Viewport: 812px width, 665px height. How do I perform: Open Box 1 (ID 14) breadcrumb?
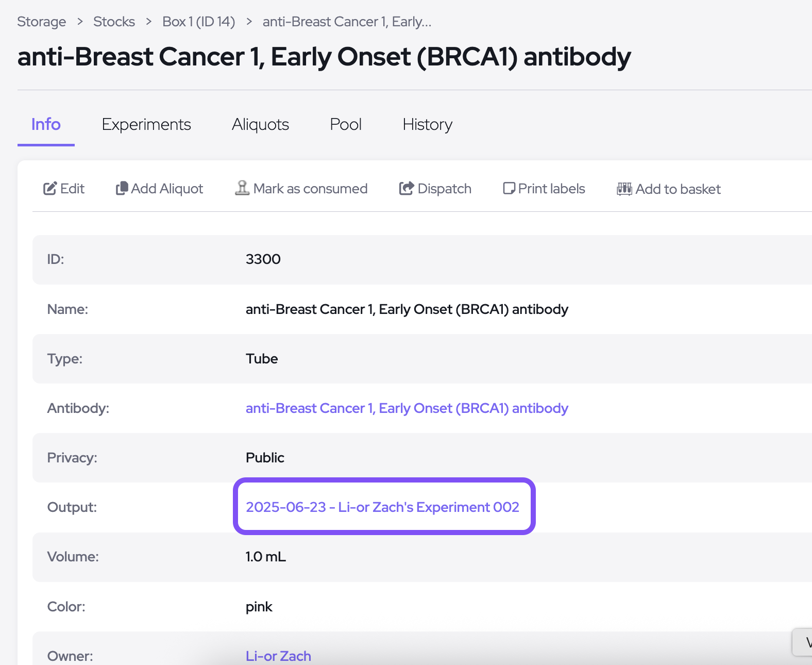click(198, 22)
